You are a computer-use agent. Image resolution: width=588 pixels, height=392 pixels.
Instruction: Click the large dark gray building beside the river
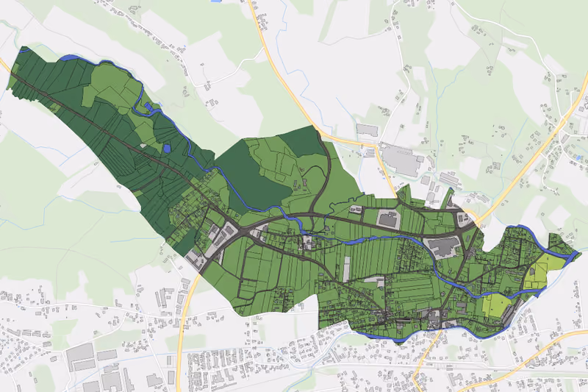(x=444, y=247)
